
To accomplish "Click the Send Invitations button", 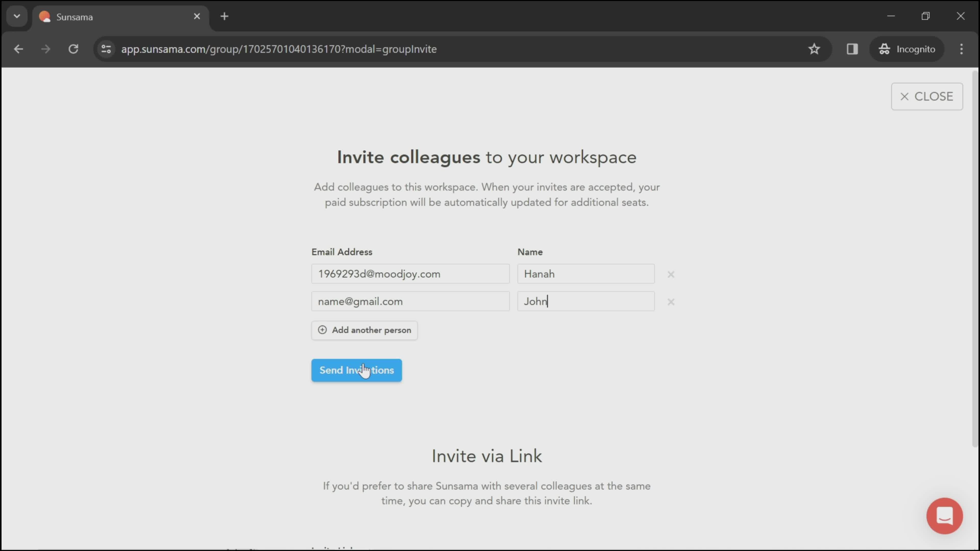I will click(x=357, y=371).
